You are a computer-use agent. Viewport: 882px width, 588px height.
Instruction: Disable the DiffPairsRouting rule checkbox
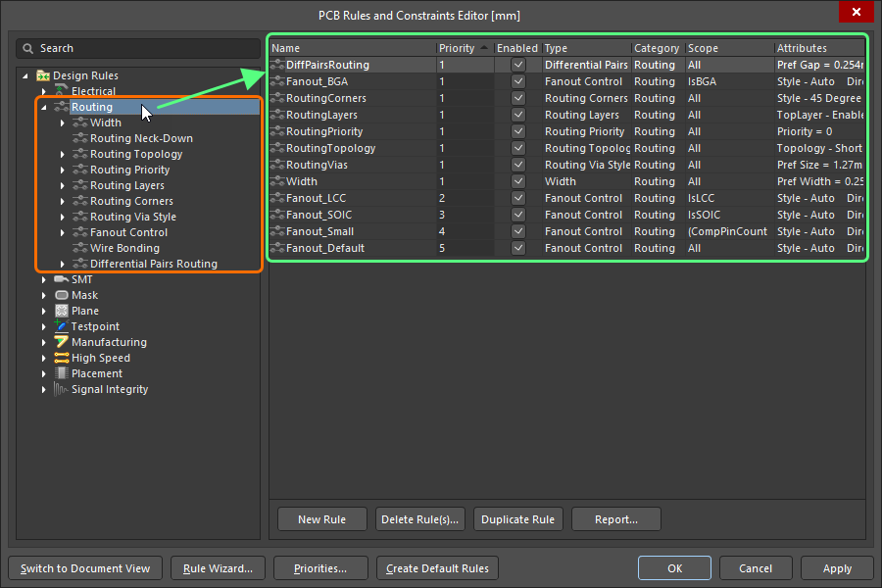(518, 65)
